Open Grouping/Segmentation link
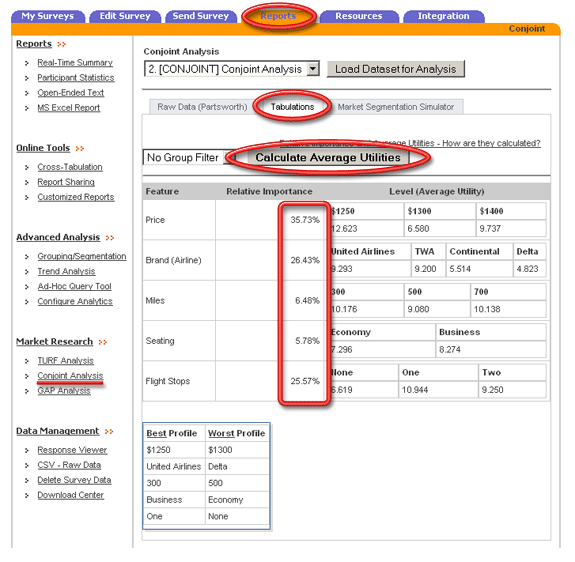This screenshot has height=562, width=575. 82,256
